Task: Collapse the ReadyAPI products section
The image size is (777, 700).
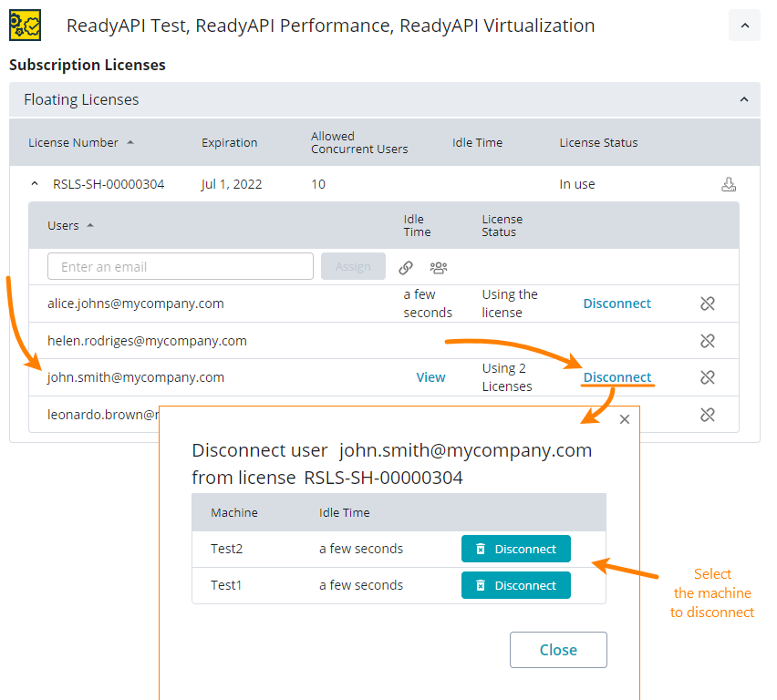Action: pyautogui.click(x=744, y=26)
